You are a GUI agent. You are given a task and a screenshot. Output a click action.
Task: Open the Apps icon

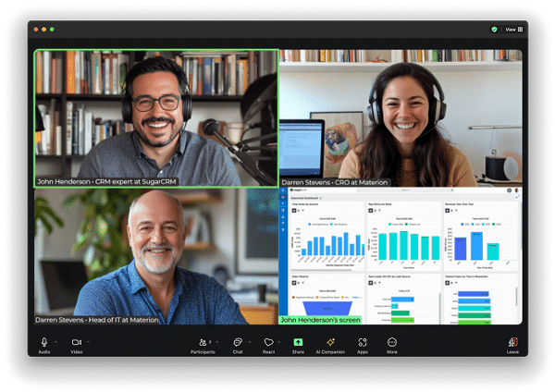(x=363, y=343)
